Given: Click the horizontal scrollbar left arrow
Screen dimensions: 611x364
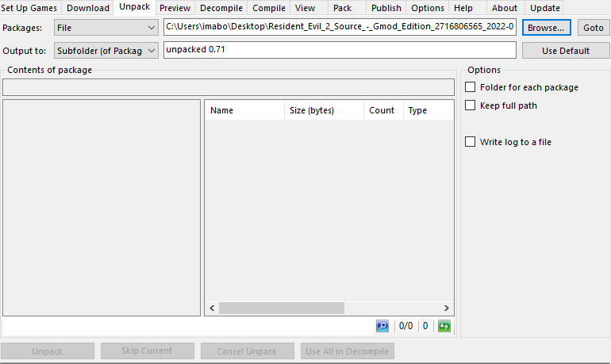Looking at the screenshot, I should (212, 308).
